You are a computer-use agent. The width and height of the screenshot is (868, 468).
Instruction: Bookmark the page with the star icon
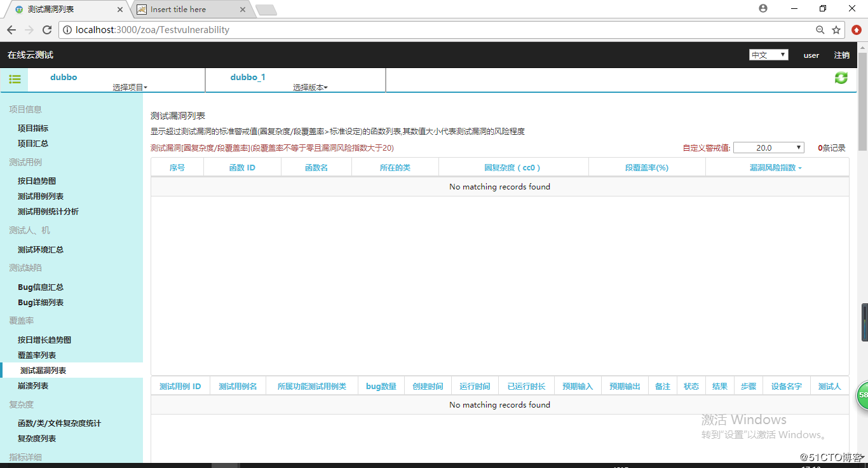click(836, 30)
